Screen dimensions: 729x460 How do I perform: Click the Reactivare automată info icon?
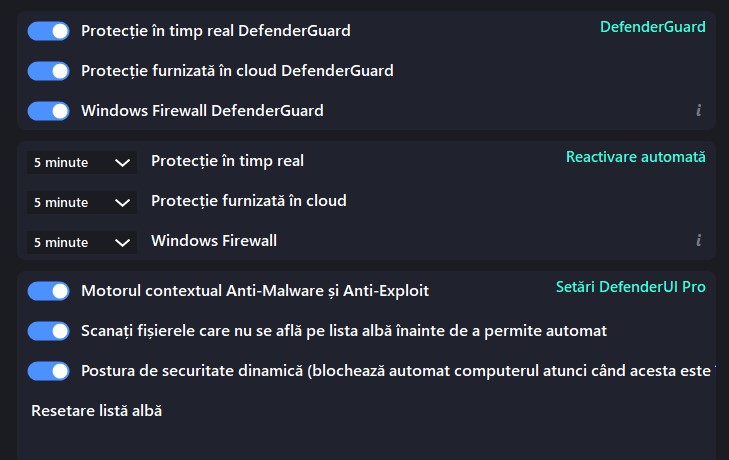click(699, 241)
